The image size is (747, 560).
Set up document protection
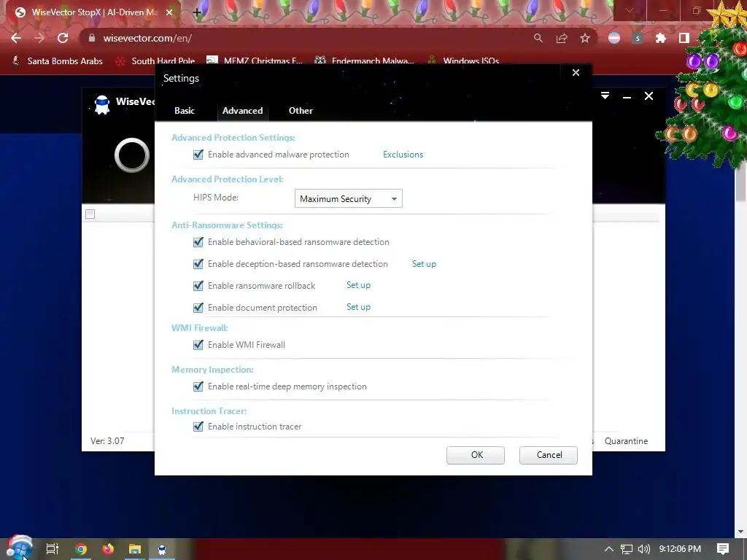point(358,307)
